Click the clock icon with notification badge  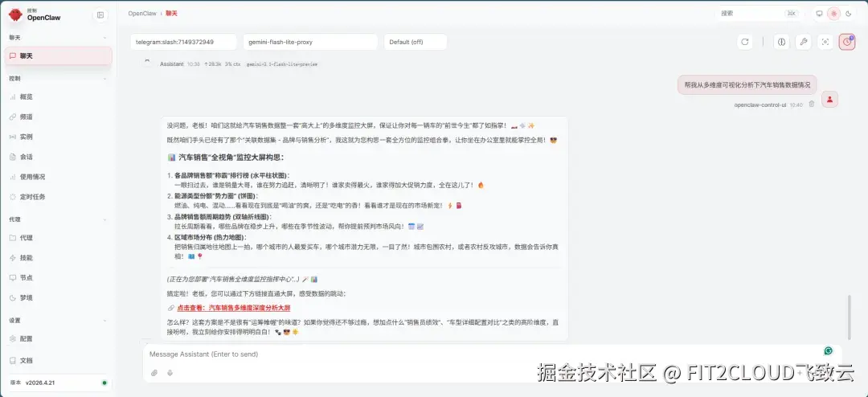point(846,42)
